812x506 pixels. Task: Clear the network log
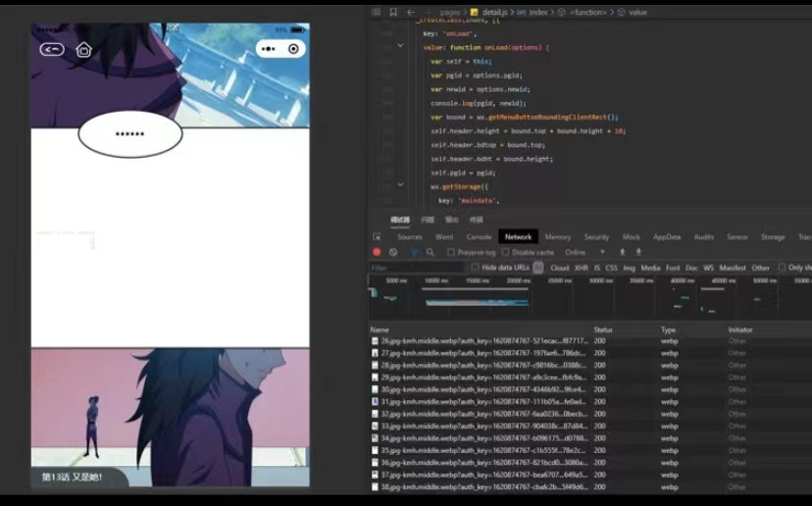[x=393, y=252]
